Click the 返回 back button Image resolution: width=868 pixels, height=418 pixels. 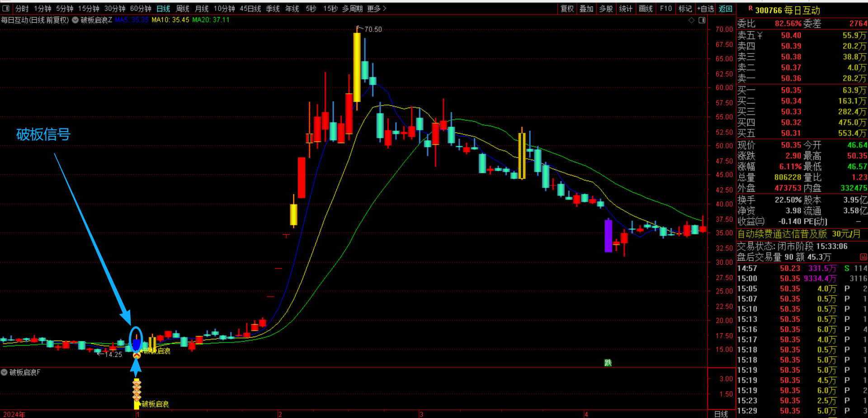click(726, 9)
